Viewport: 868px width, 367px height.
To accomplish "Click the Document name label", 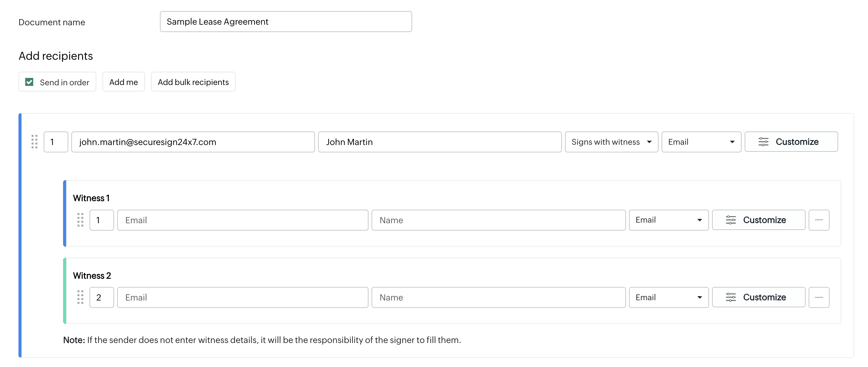I will (x=52, y=22).
